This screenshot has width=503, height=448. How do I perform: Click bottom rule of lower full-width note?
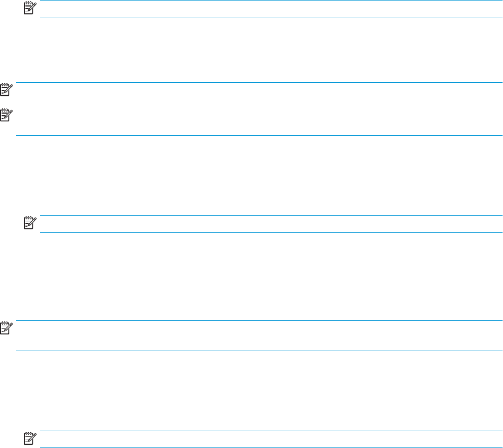pos(259,351)
